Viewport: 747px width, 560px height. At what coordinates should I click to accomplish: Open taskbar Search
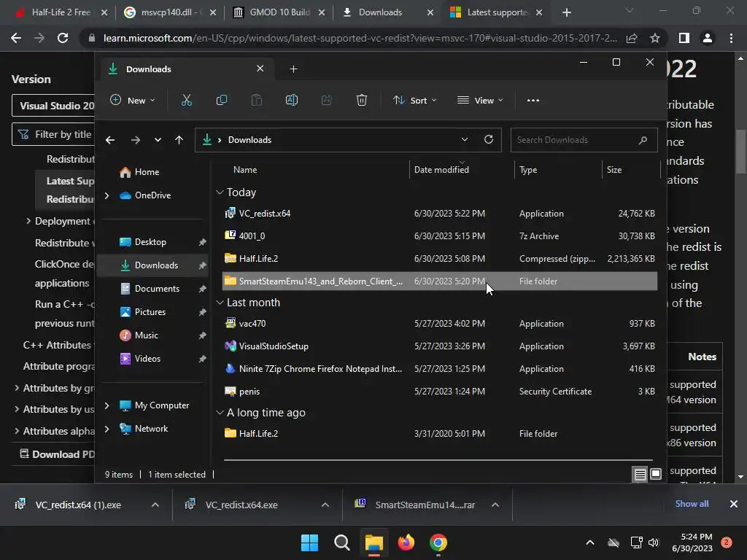tap(341, 542)
